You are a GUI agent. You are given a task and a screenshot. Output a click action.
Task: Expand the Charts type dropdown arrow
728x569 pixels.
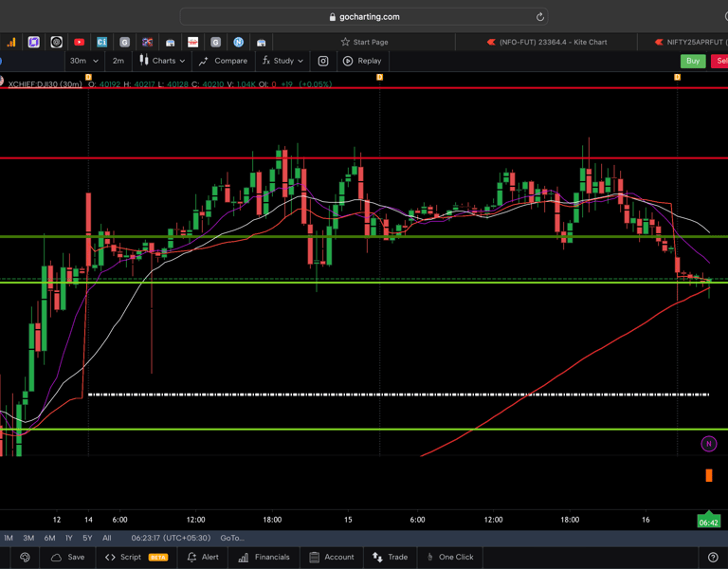[182, 61]
